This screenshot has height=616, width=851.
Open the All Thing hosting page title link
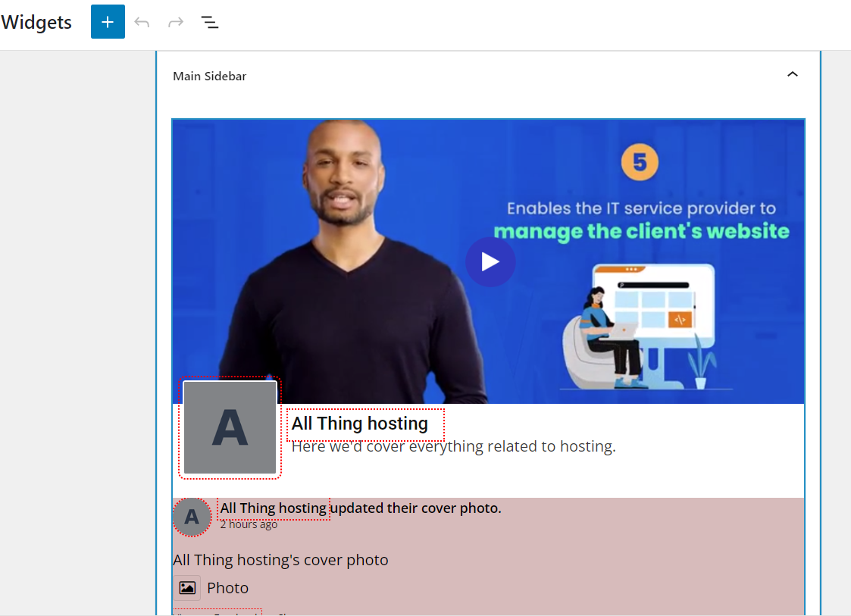(x=360, y=424)
